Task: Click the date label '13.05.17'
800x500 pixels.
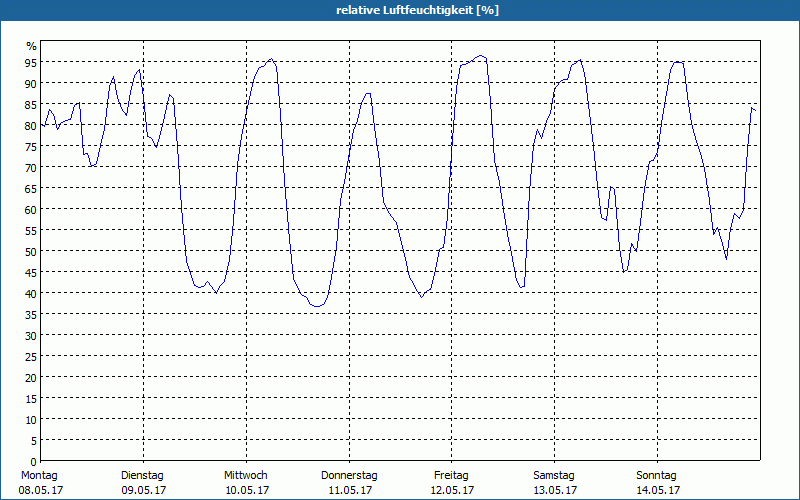Action: point(555,490)
